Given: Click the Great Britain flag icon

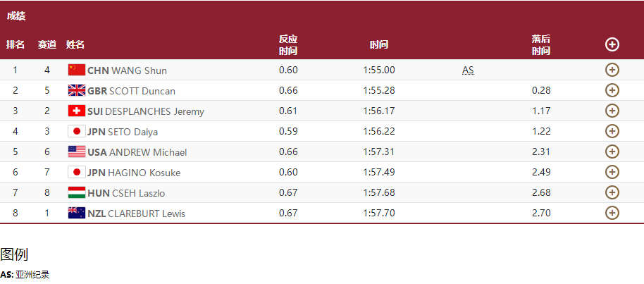Looking at the screenshot, I should [77, 90].
